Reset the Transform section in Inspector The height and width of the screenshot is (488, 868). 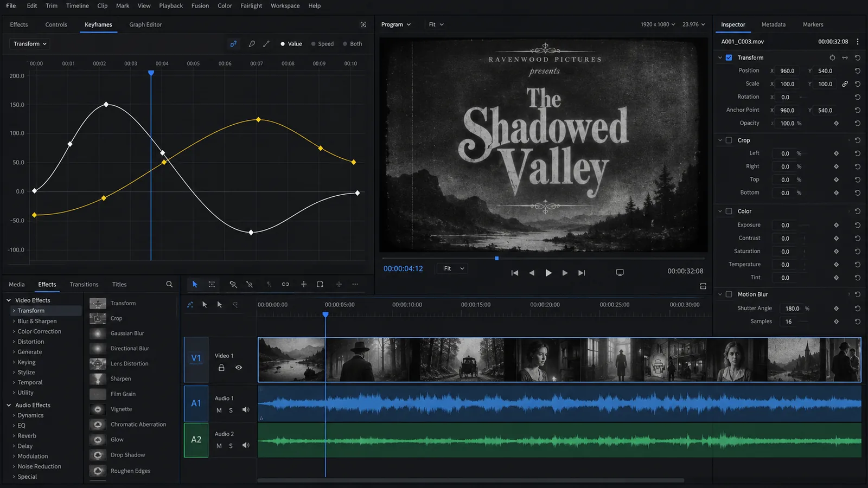pos(858,57)
